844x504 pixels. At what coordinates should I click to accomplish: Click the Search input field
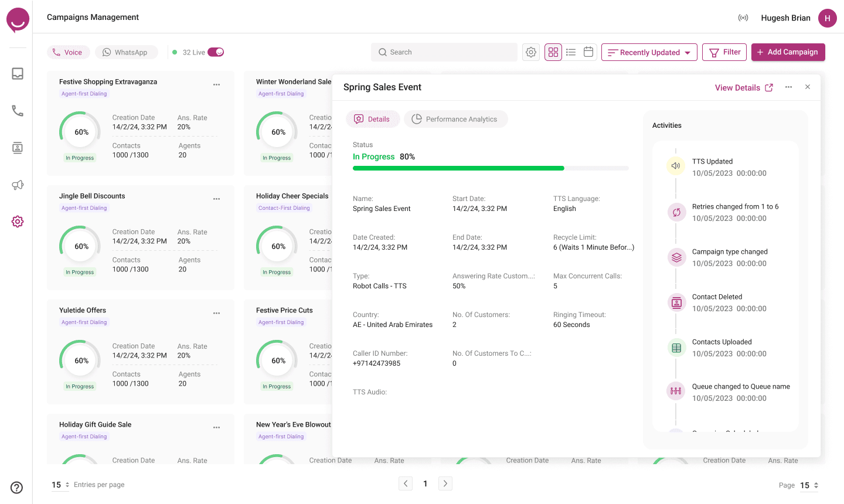444,52
